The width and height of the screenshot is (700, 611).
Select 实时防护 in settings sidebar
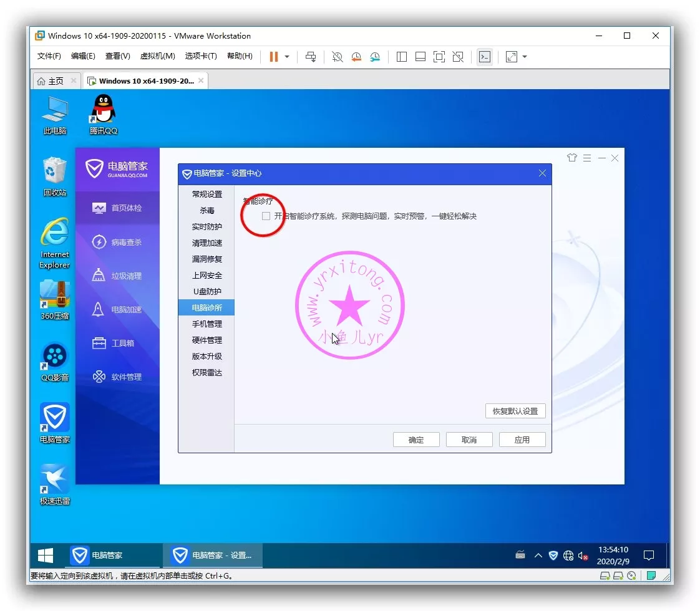click(x=207, y=227)
